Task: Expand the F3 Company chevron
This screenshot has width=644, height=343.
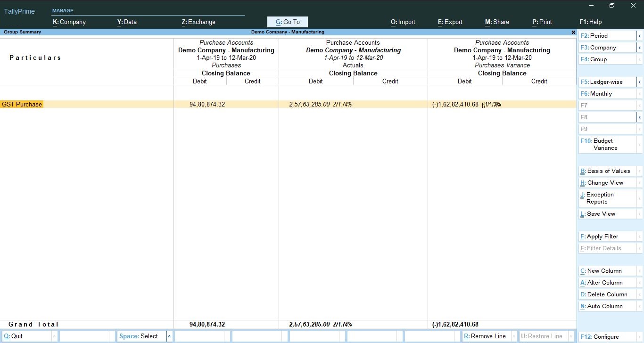Action: (x=640, y=47)
